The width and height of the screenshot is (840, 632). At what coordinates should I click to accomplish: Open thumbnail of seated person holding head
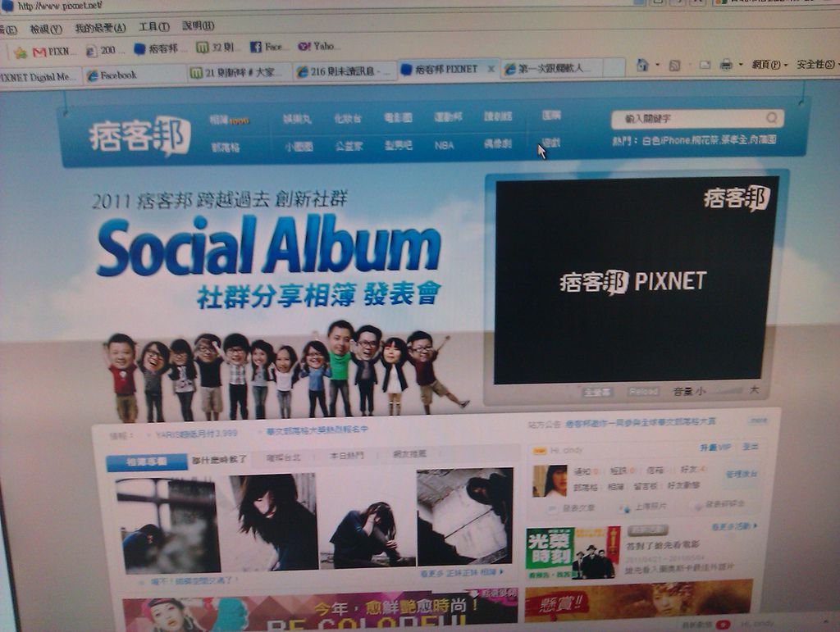coord(367,519)
